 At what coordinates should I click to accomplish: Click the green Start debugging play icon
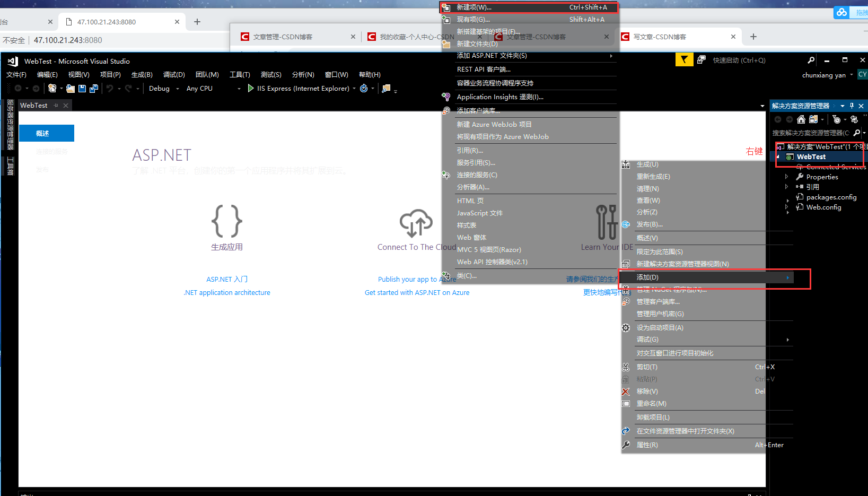pyautogui.click(x=251, y=88)
